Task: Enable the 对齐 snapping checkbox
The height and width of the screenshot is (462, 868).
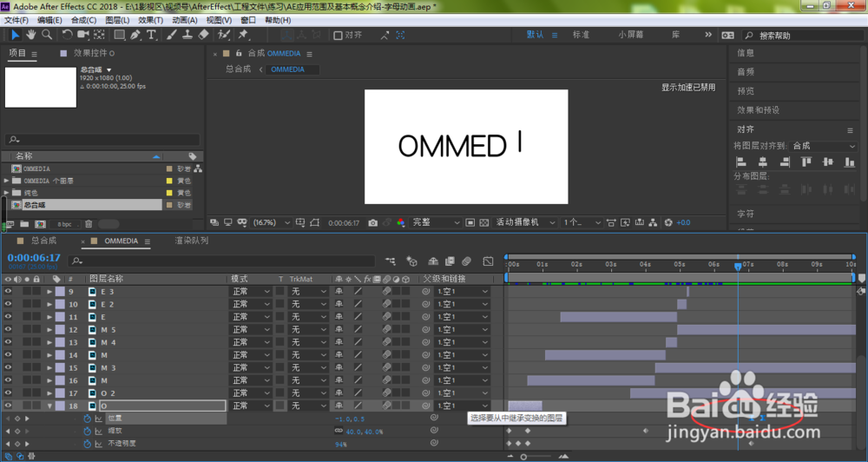Action: tap(338, 36)
